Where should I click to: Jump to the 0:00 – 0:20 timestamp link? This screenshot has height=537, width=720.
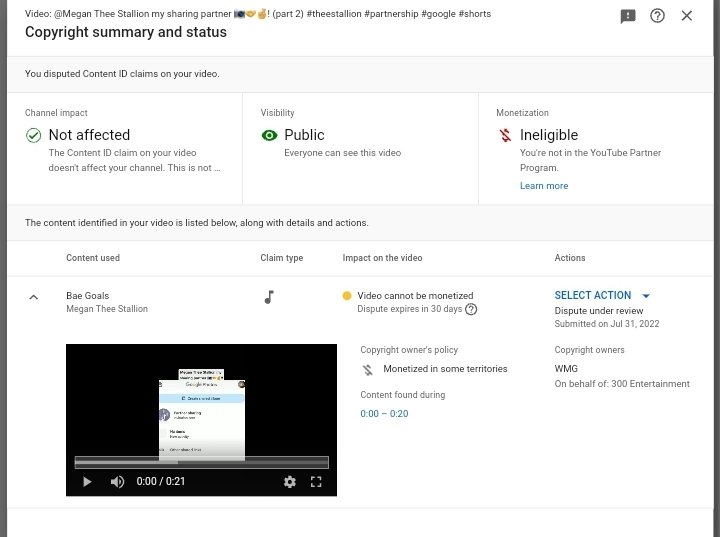[384, 413]
